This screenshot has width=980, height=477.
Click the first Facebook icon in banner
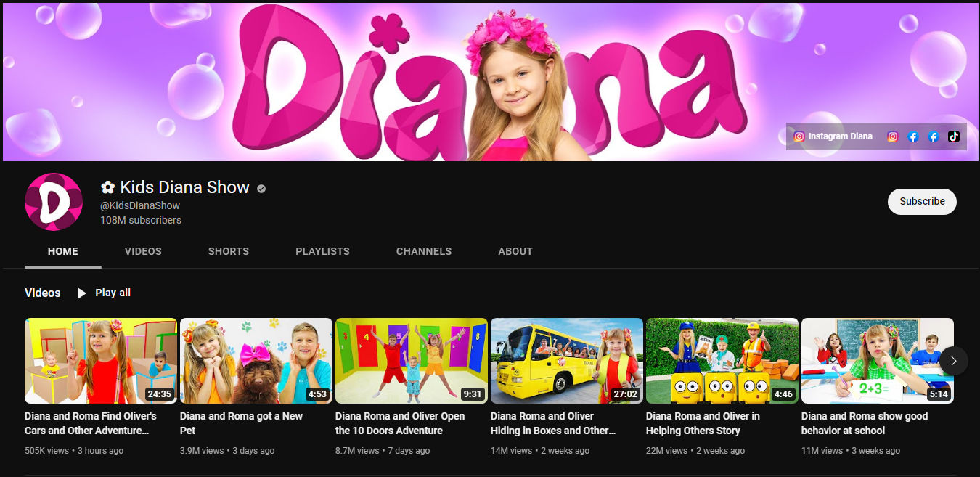pyautogui.click(x=913, y=136)
